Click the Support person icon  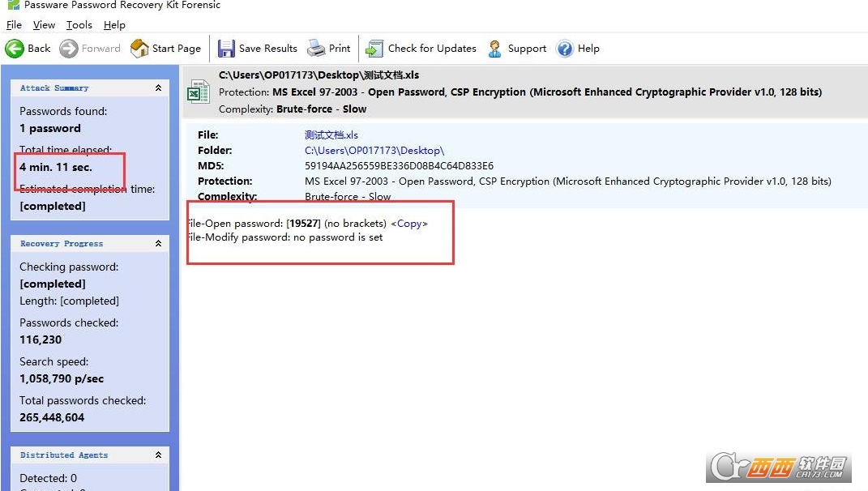click(494, 49)
